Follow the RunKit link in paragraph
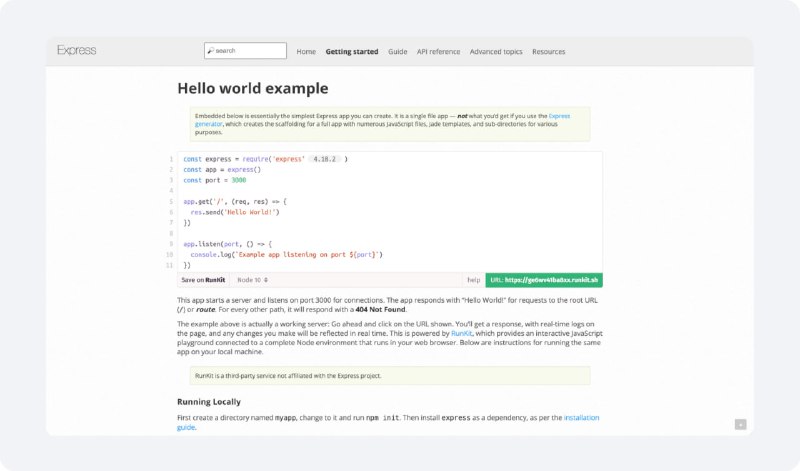The width and height of the screenshot is (800, 471). click(462, 333)
